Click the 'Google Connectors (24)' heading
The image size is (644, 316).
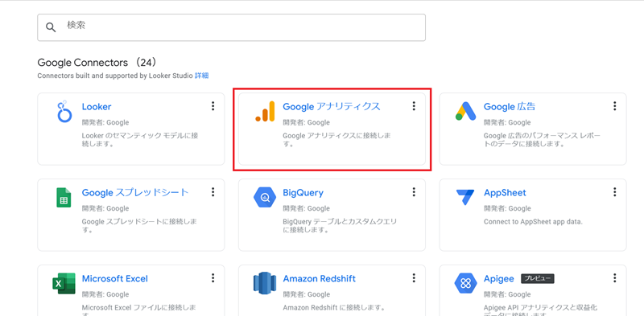tap(97, 63)
